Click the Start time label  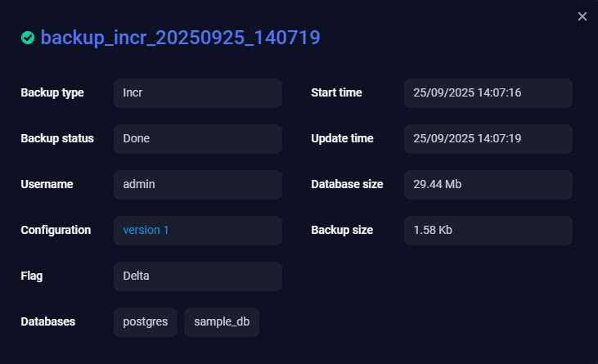click(x=336, y=93)
